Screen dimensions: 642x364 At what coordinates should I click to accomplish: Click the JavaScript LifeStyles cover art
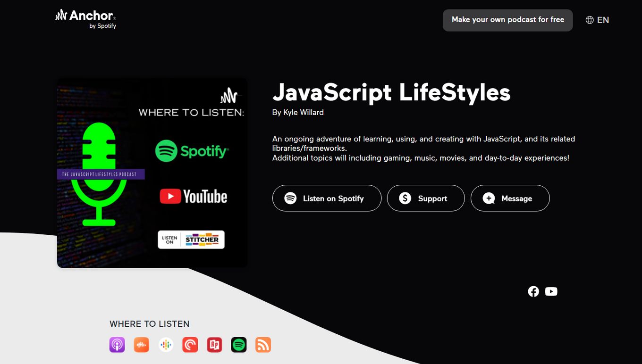click(x=152, y=173)
